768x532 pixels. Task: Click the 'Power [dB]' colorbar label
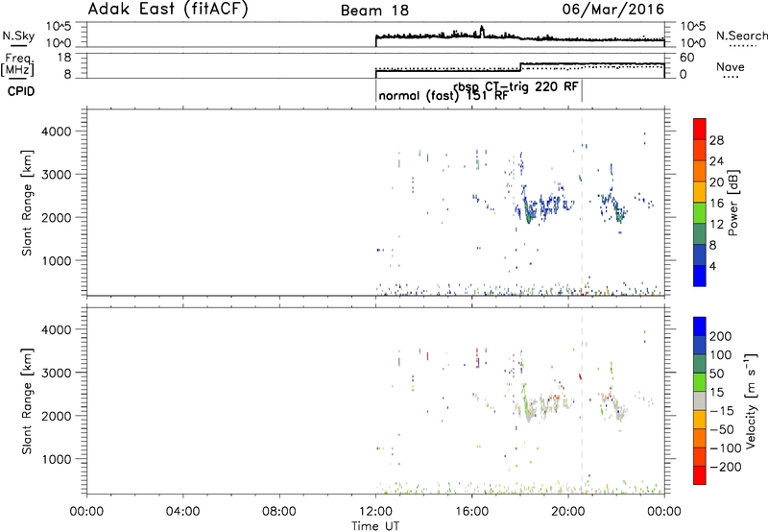(733, 203)
